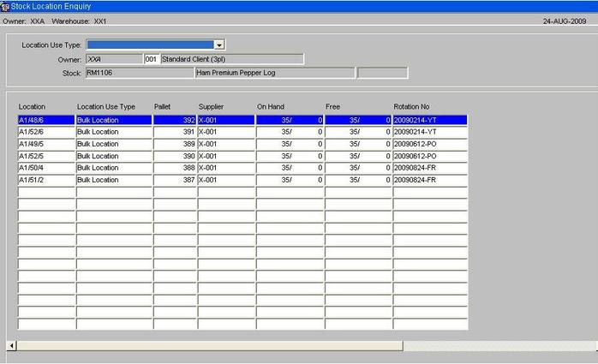This screenshot has height=364, width=598.
Task: Click pallet number 388
Action: pos(175,168)
